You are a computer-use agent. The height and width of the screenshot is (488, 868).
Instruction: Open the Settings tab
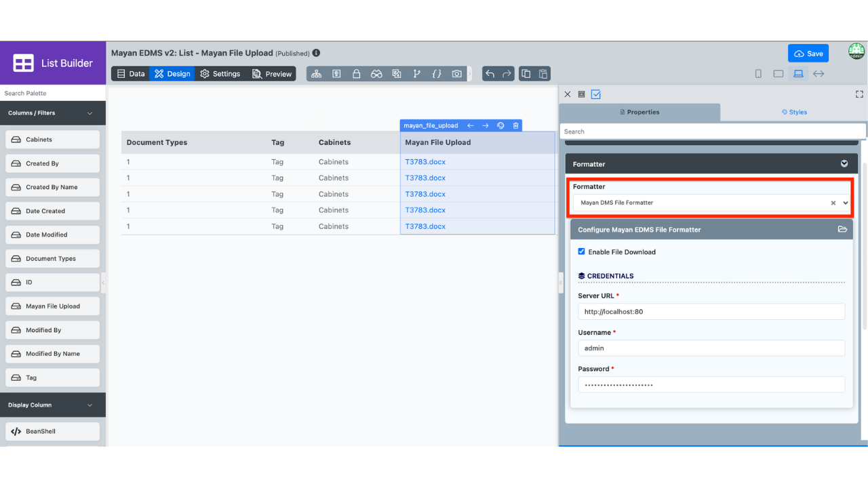coord(220,74)
